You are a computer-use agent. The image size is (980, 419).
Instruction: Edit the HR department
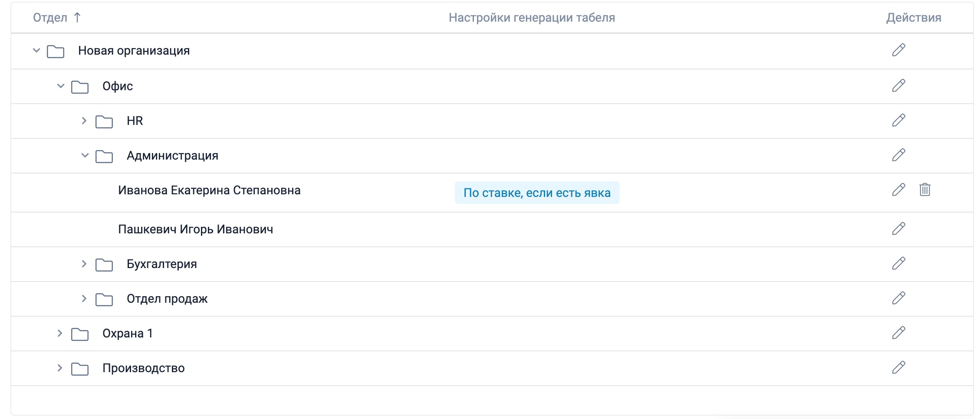898,120
